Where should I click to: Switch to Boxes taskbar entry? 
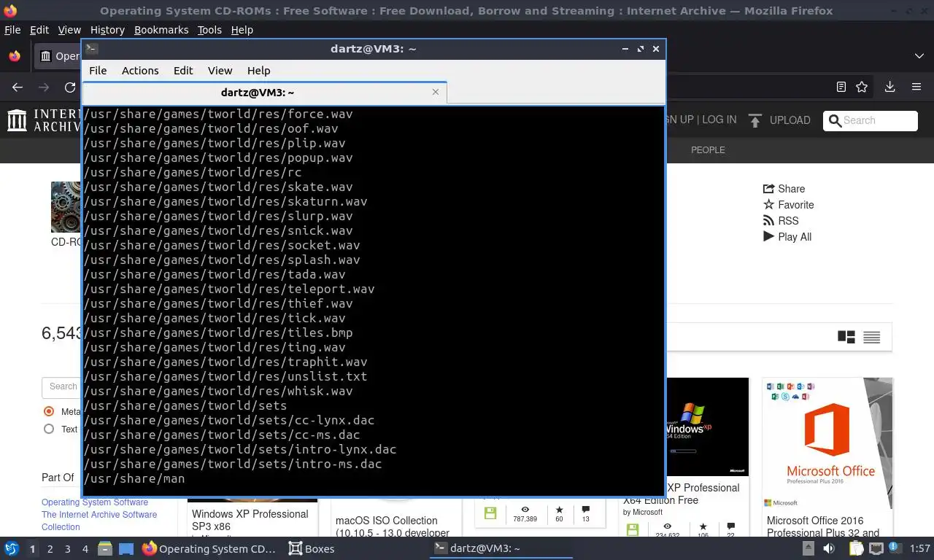tap(312, 548)
